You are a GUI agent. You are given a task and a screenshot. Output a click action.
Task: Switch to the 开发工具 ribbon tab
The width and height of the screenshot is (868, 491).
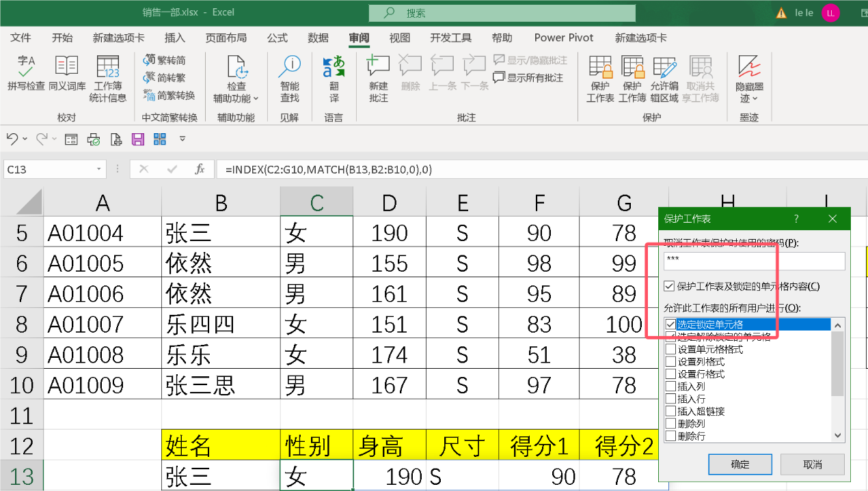coord(450,38)
